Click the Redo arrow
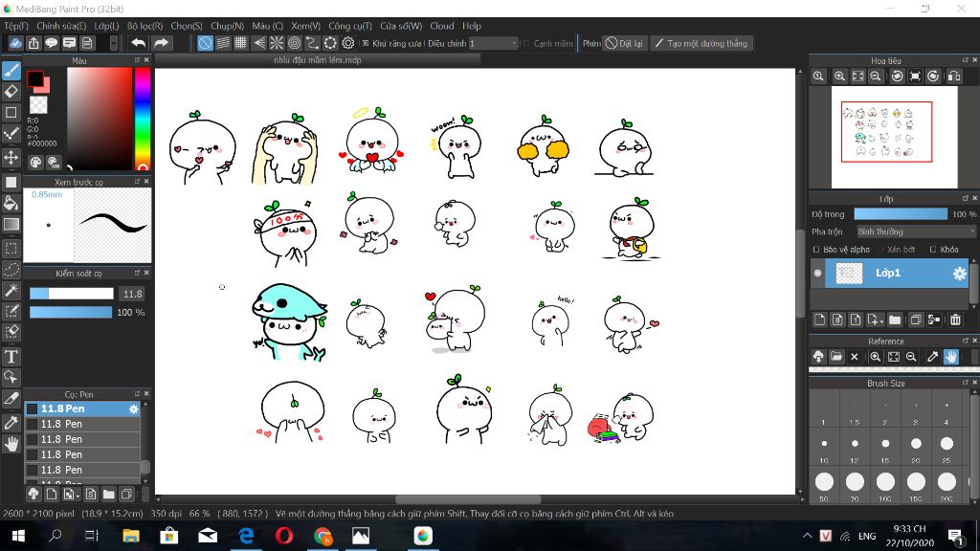Viewport: 980px width, 551px height. (161, 43)
